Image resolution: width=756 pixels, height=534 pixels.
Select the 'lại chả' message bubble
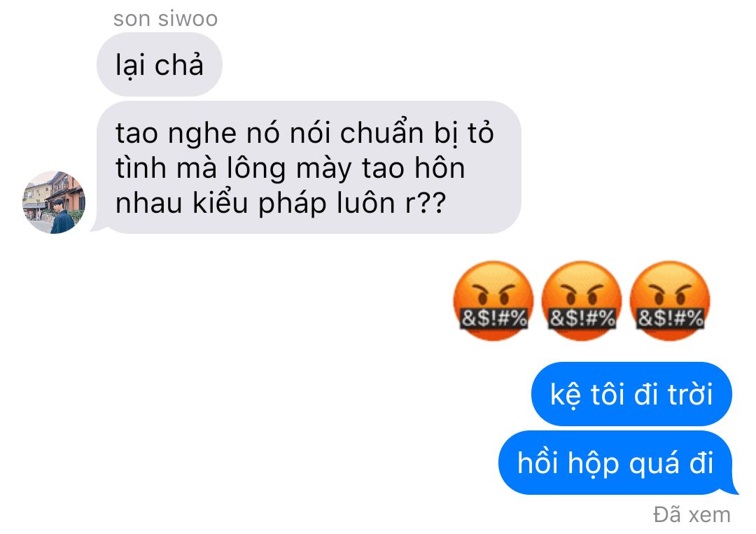pos(159,64)
